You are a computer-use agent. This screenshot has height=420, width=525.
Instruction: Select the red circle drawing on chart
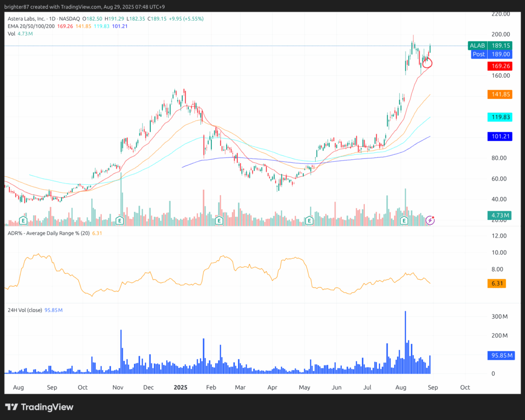(427, 62)
